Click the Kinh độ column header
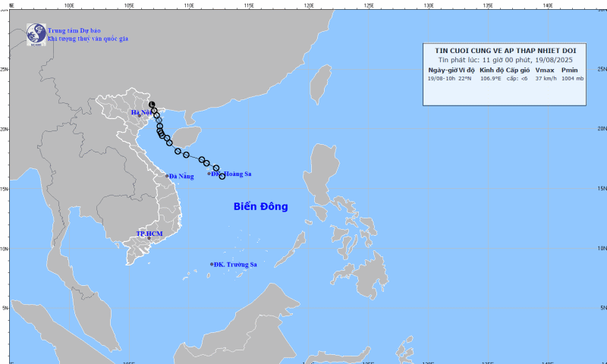The width and height of the screenshot is (607, 364). [492, 70]
